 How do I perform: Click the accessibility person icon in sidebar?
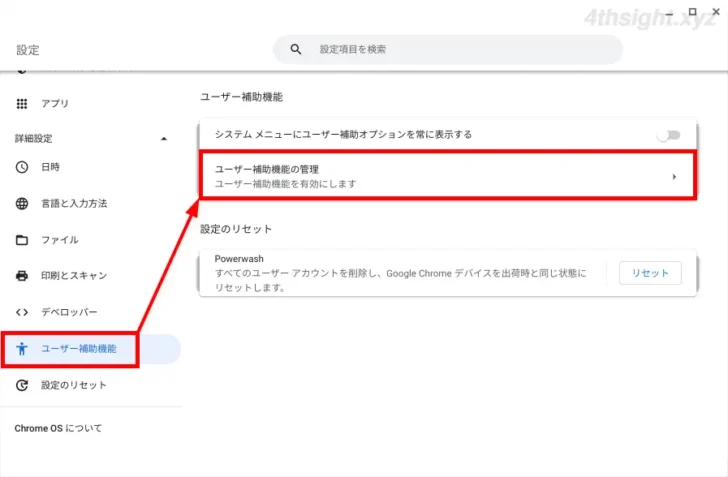(22, 349)
